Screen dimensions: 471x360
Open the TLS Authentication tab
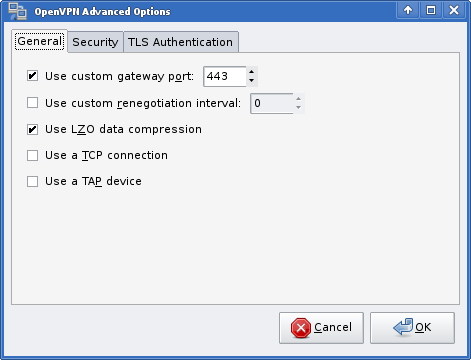pyautogui.click(x=181, y=42)
